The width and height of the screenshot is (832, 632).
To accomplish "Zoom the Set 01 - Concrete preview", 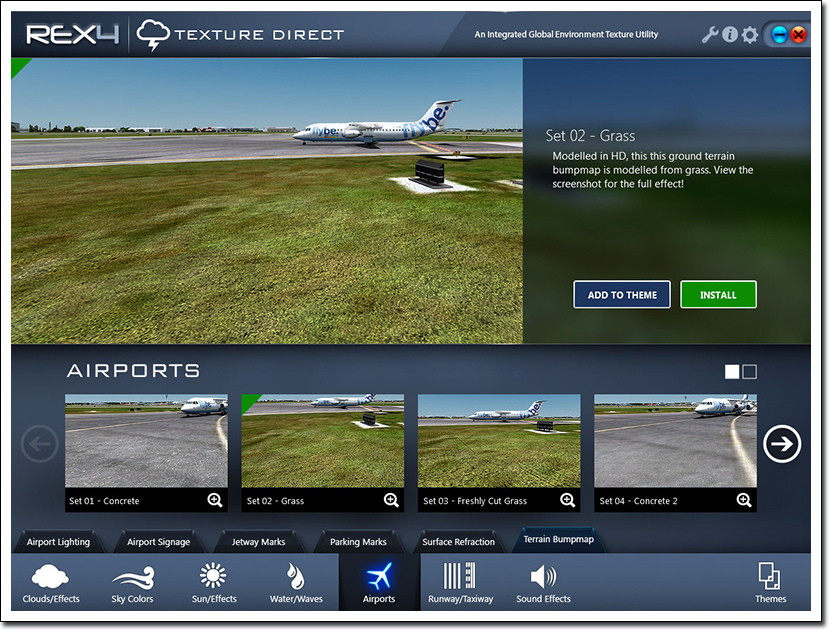I will point(215,500).
